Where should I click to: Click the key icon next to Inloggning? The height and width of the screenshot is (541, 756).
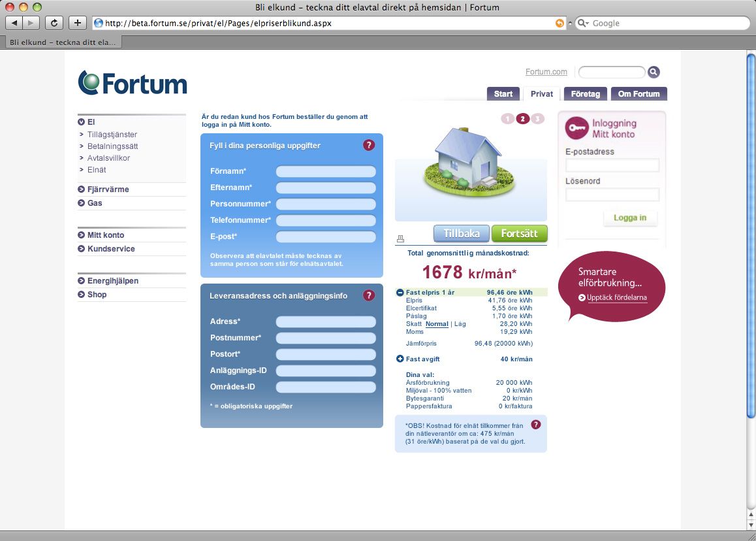tap(576, 128)
